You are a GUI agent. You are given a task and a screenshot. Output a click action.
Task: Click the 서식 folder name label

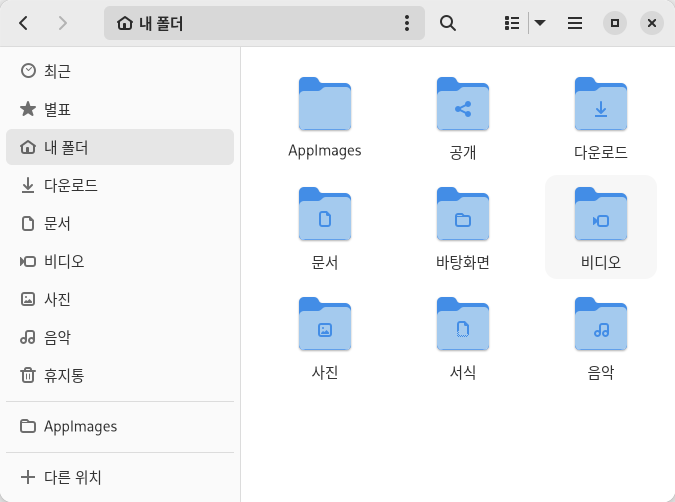[x=463, y=372]
